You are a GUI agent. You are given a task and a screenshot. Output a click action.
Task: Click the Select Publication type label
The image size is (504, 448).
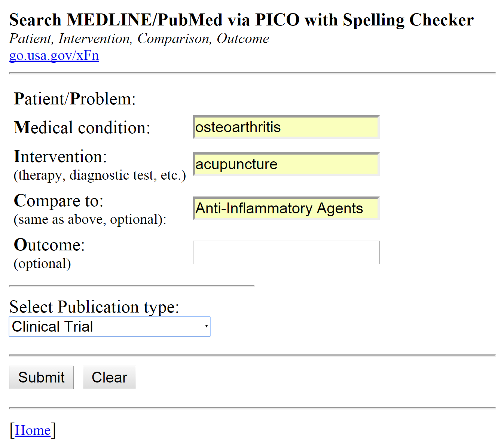point(94,307)
